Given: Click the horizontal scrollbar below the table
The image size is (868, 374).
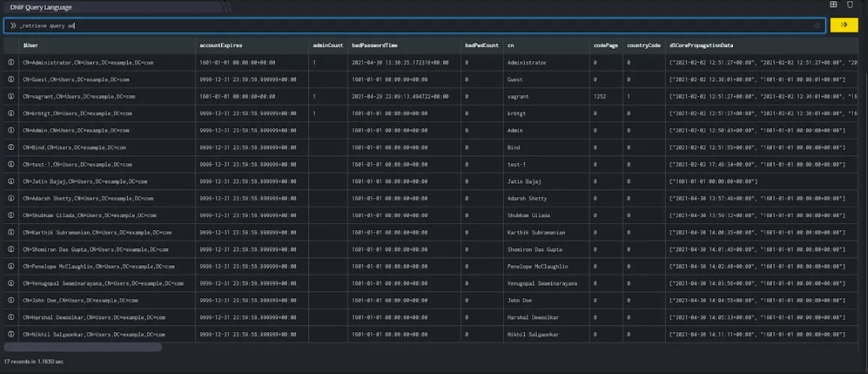Looking at the screenshot, I should (x=83, y=348).
